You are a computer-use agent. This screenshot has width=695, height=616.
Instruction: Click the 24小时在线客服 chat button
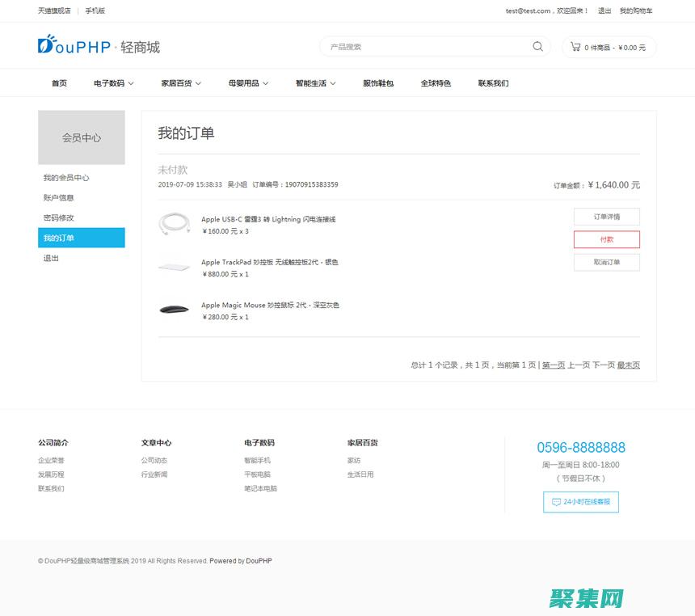[x=580, y=502]
